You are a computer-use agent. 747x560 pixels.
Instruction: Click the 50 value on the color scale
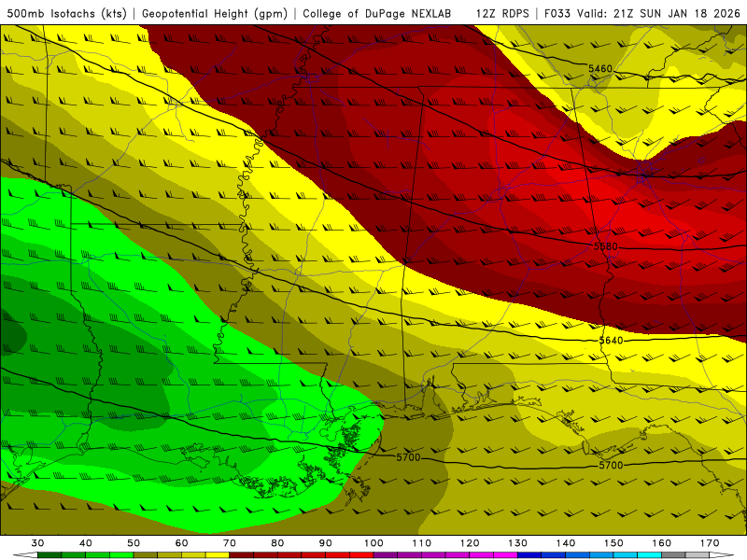134,543
